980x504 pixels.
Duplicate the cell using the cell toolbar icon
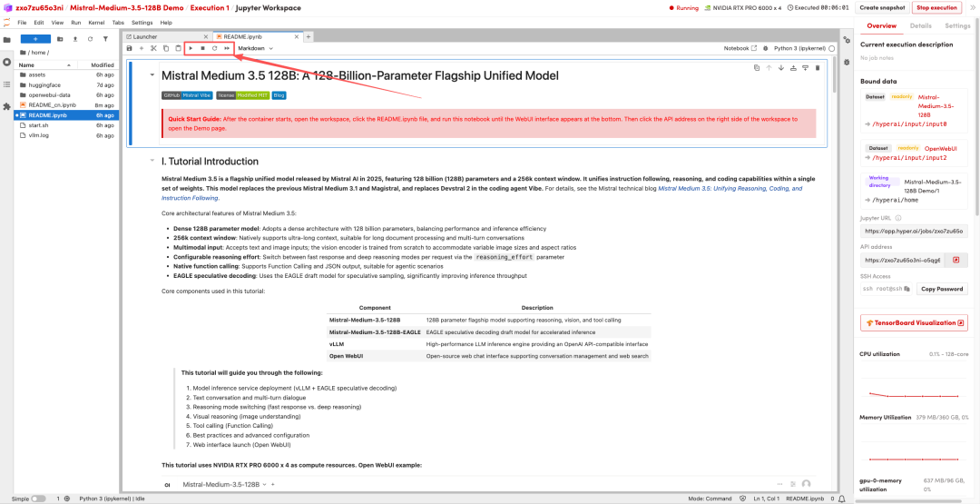pos(756,67)
